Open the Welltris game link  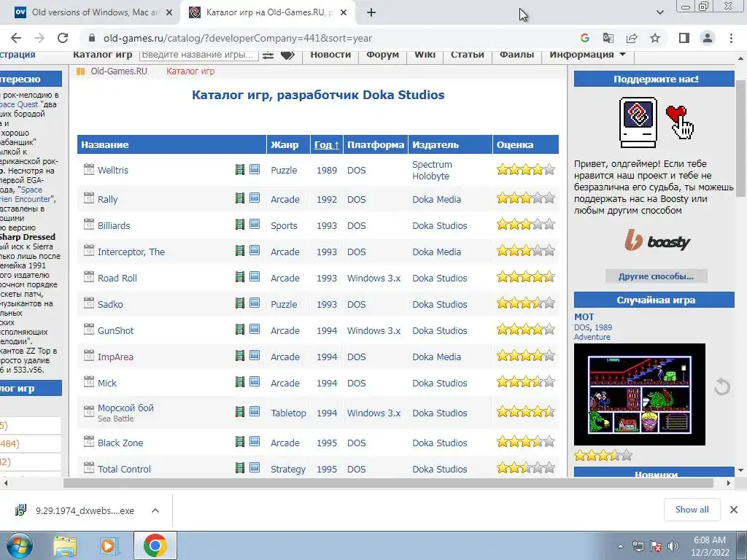(113, 170)
